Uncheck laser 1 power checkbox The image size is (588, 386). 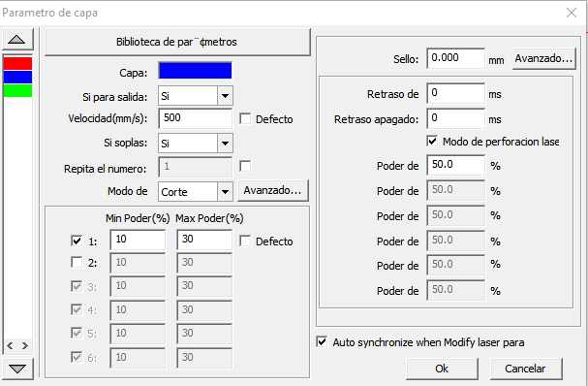click(77, 241)
